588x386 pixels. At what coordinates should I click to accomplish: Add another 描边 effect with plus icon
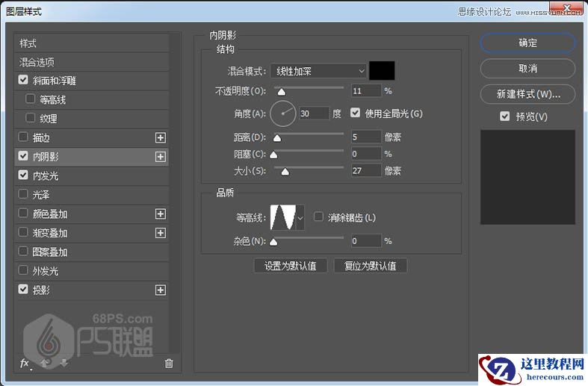[x=161, y=137]
